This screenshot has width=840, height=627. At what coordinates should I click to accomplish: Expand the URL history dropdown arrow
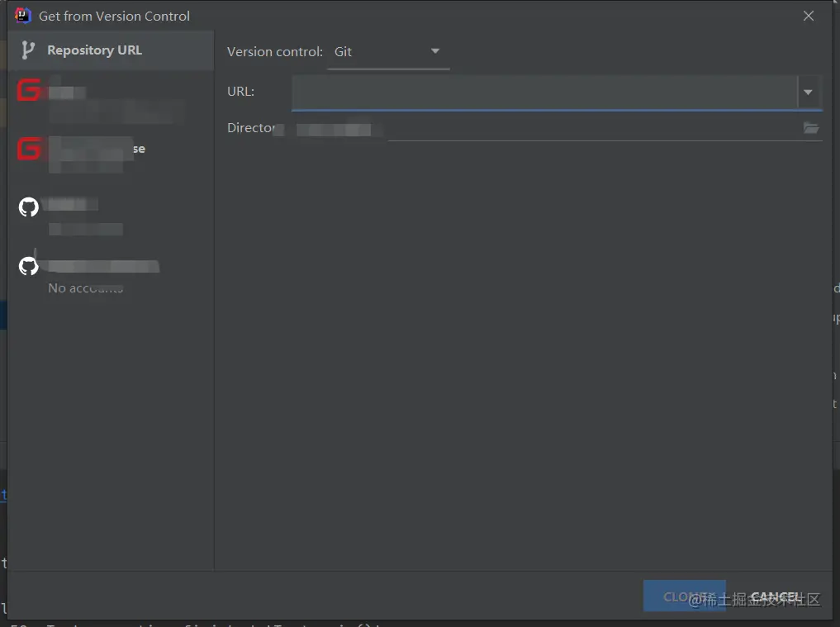point(809,93)
